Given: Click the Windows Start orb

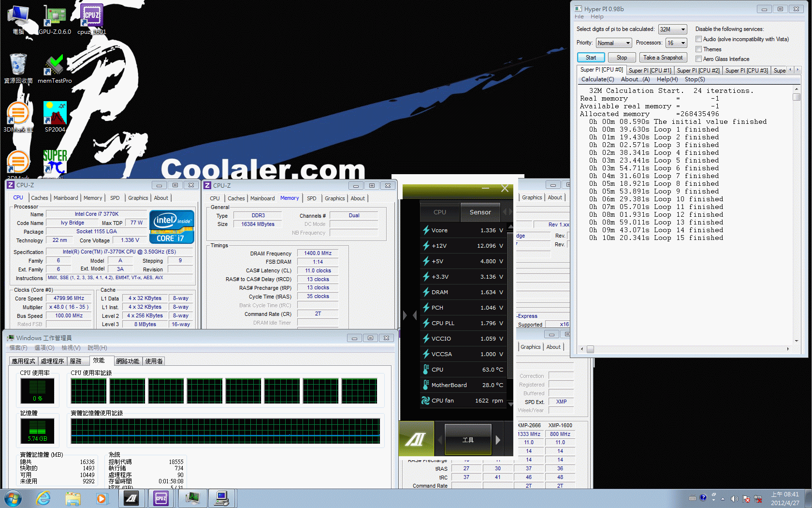Looking at the screenshot, I should [13, 498].
